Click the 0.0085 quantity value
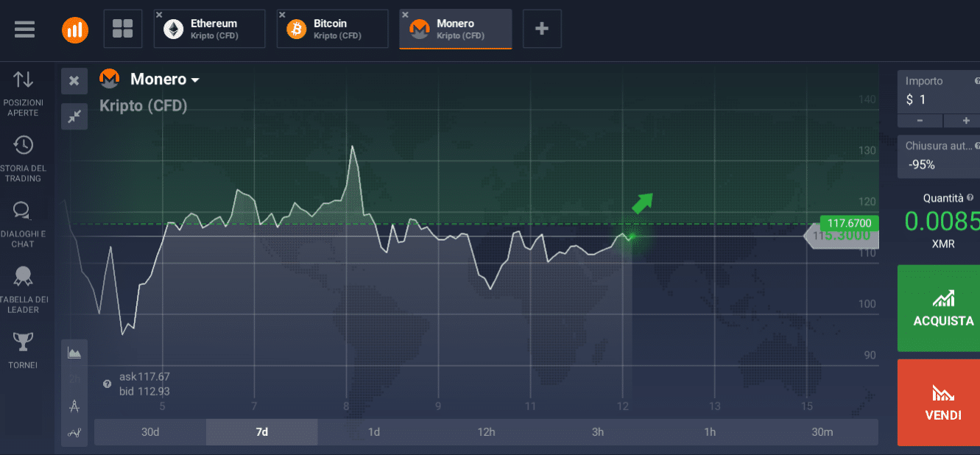 [x=942, y=222]
